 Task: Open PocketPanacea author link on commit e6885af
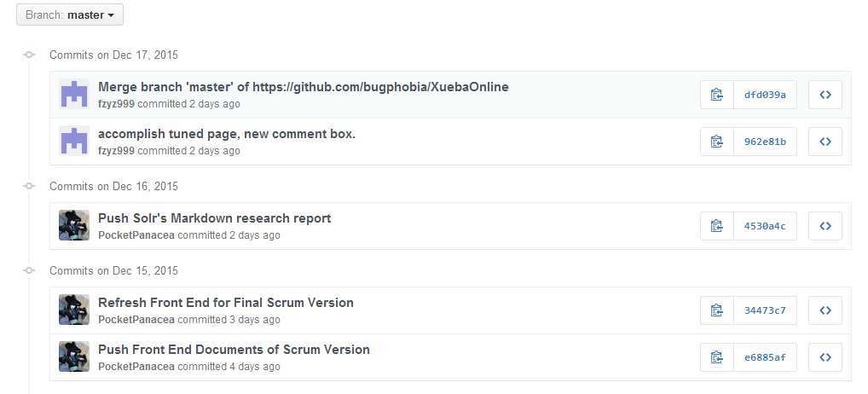point(136,367)
